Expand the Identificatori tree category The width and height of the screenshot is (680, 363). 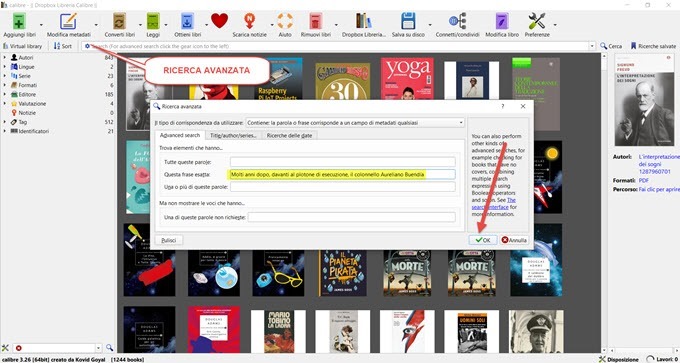click(4, 131)
